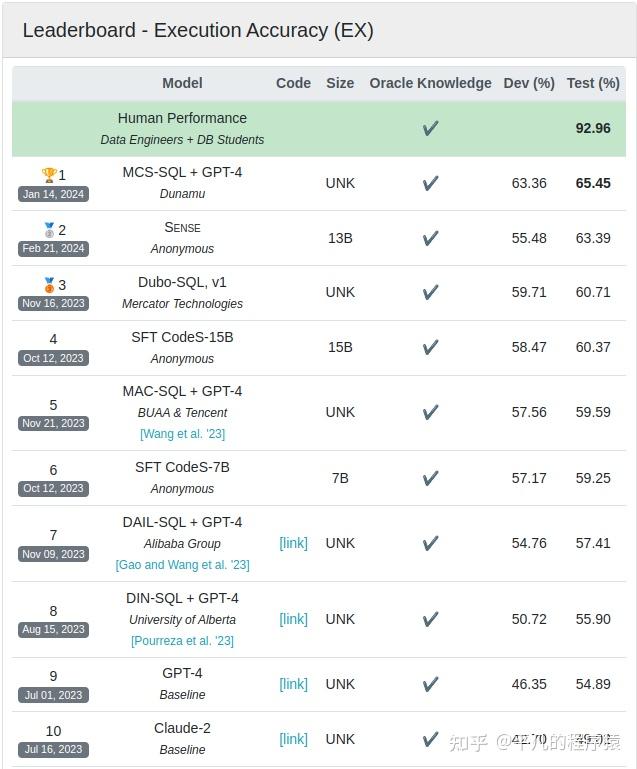Click the silver medal icon at rank 2
Viewport: 637px width, 769px height.
[x=49, y=230]
